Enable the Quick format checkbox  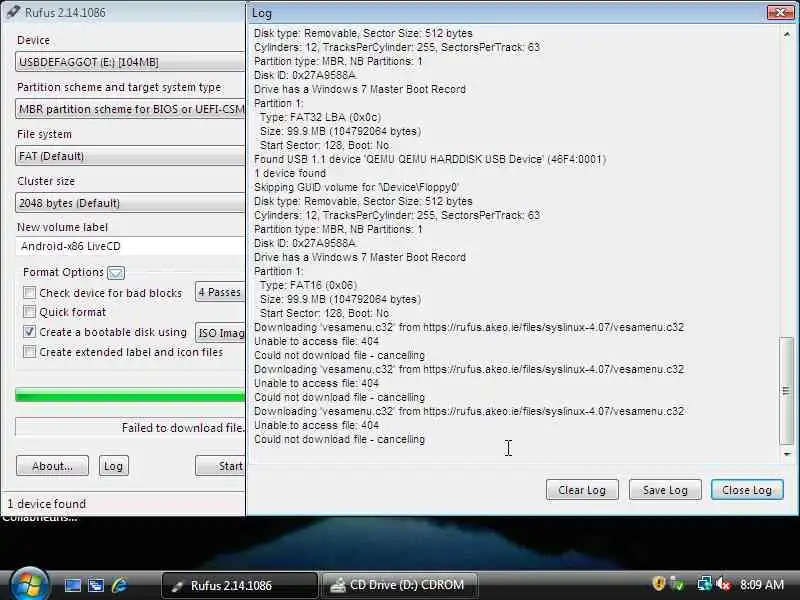[x=30, y=312]
